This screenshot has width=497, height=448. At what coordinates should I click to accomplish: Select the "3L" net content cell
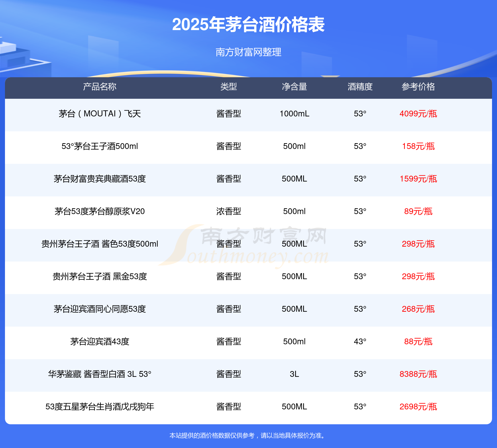pyautogui.click(x=294, y=374)
